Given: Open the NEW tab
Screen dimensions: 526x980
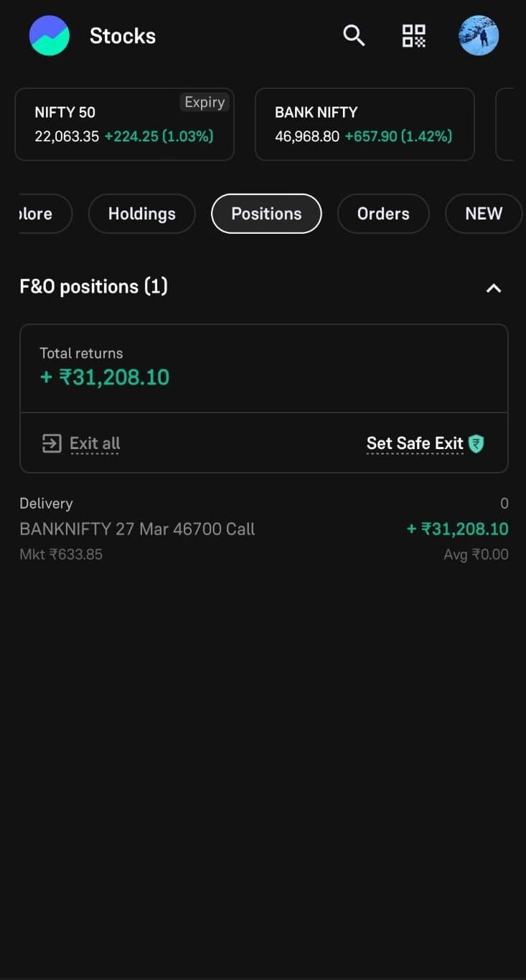Looking at the screenshot, I should (483, 214).
